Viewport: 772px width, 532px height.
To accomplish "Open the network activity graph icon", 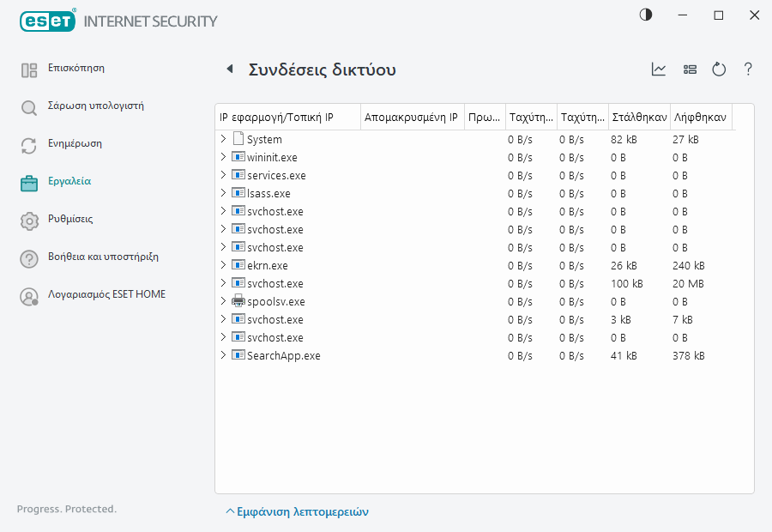I will (659, 70).
